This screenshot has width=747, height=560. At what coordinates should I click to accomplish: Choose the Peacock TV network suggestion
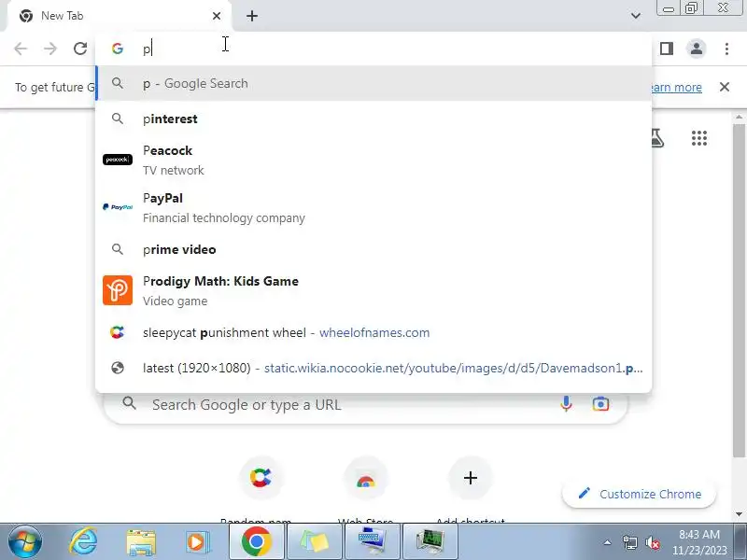point(373,160)
